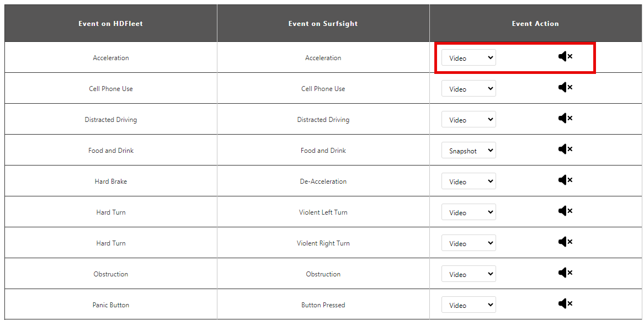Toggle the speaker icon in De-Acceleration row
644x320 pixels.
coord(565,180)
